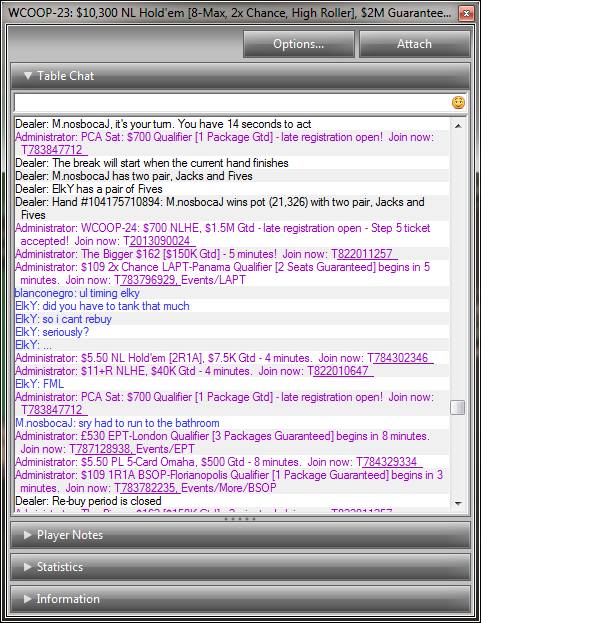The width and height of the screenshot is (600, 623).
Task: Collapse the Table Chat section
Action: point(240,76)
